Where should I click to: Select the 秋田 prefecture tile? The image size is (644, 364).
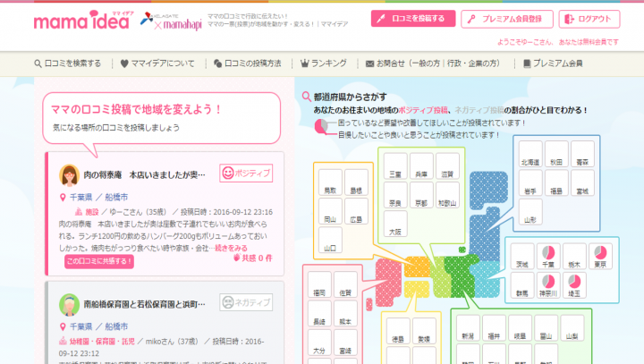coord(556,154)
